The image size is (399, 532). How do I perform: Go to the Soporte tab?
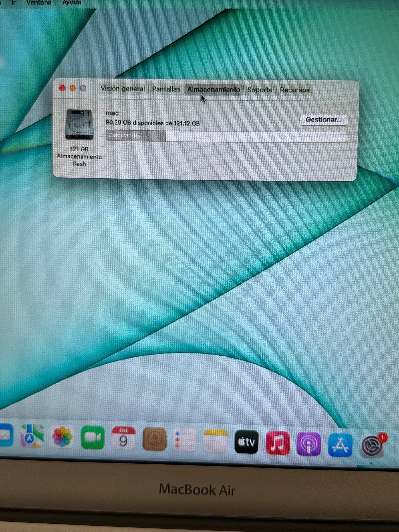[260, 90]
